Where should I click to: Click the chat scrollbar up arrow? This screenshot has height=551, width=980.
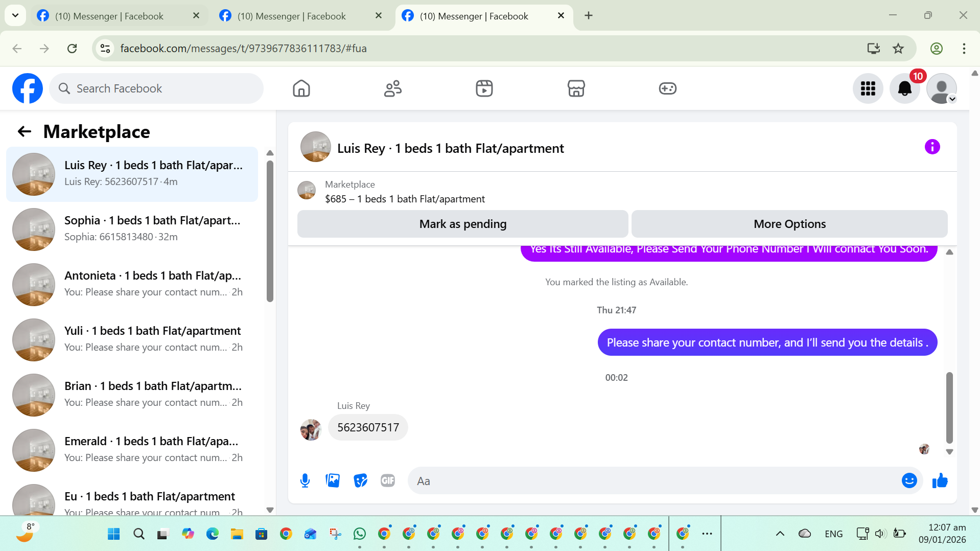[949, 252]
